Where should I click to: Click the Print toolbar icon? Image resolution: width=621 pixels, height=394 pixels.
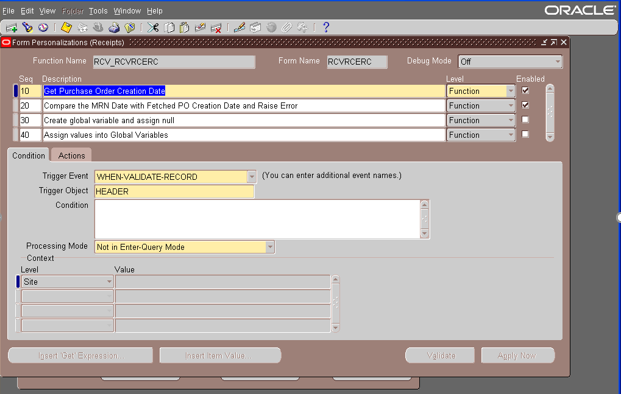(114, 27)
